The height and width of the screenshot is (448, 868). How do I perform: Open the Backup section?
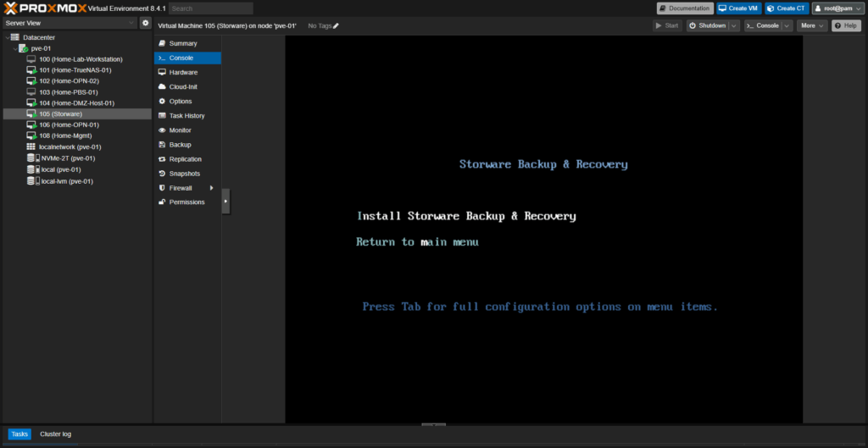(180, 145)
